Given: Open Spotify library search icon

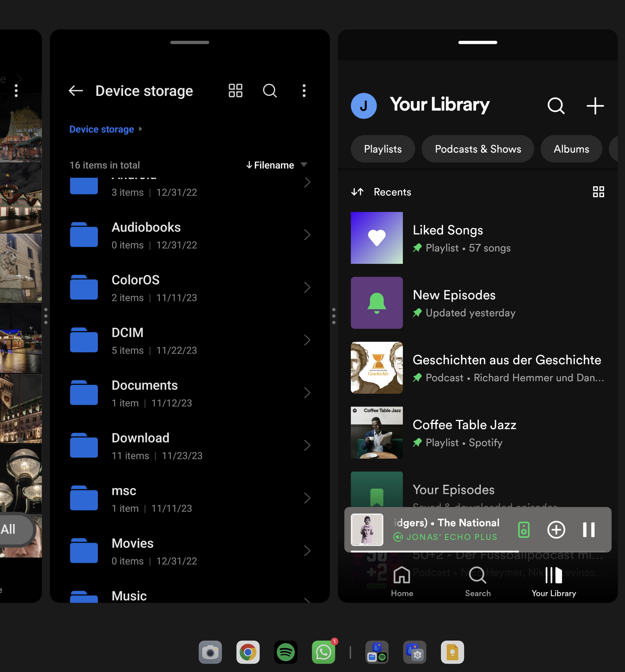Looking at the screenshot, I should tap(556, 106).
